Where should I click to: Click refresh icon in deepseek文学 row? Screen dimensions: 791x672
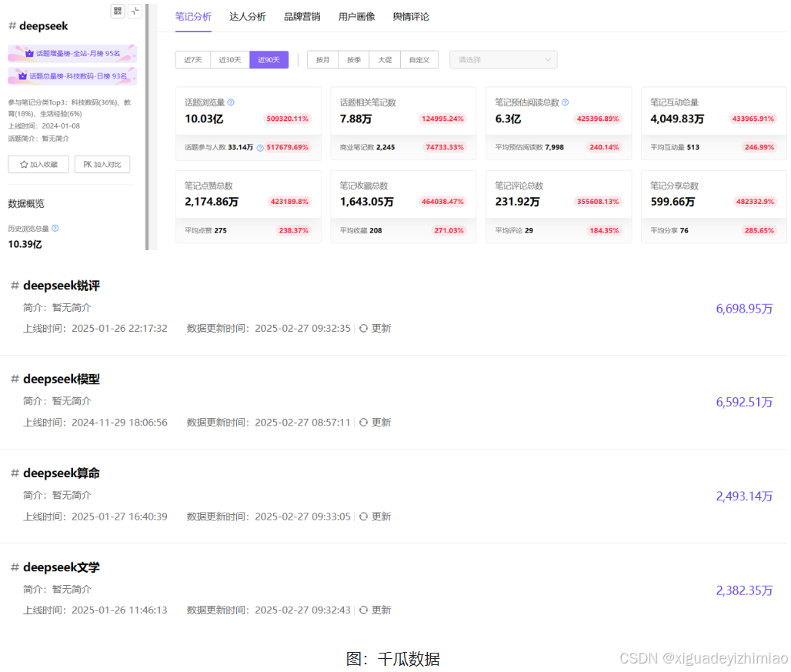point(363,610)
